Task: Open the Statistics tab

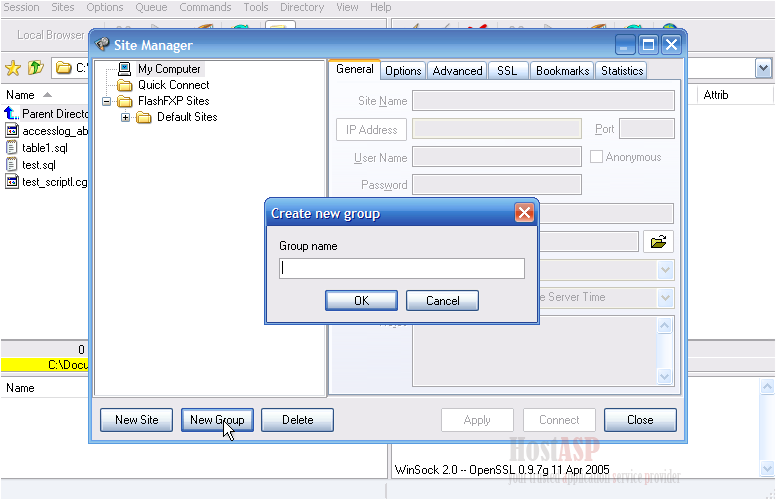Action: (622, 71)
